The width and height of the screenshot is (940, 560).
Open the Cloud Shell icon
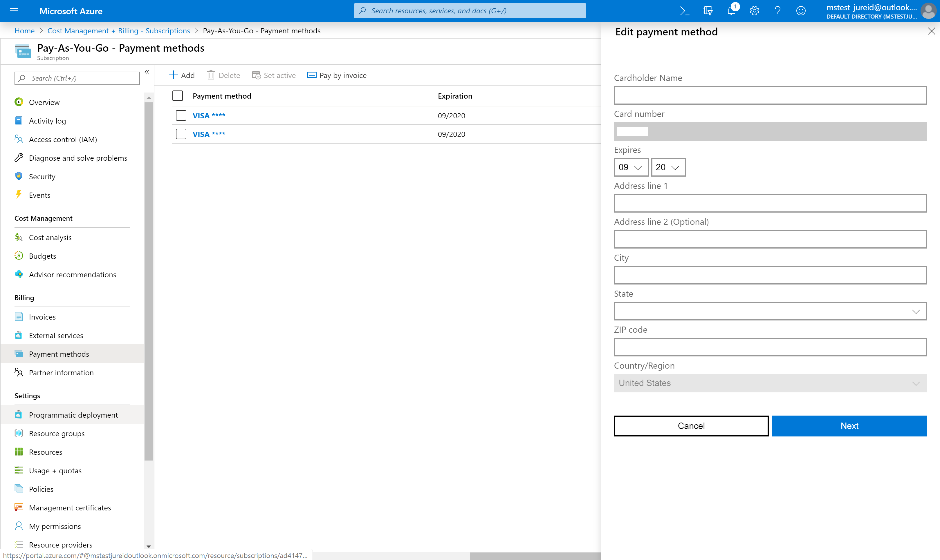point(684,11)
